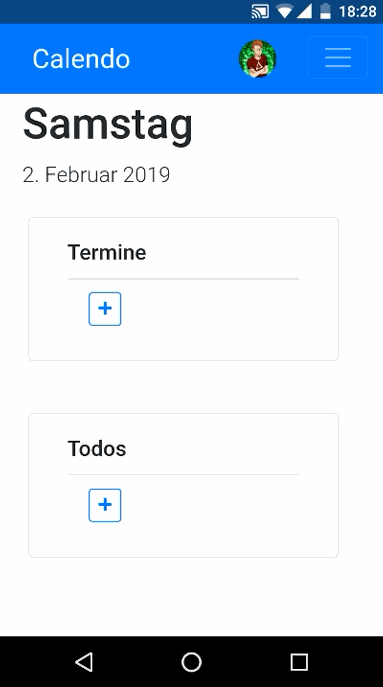Click the Termine card body area
The height and width of the screenshot is (687, 383).
click(x=183, y=289)
